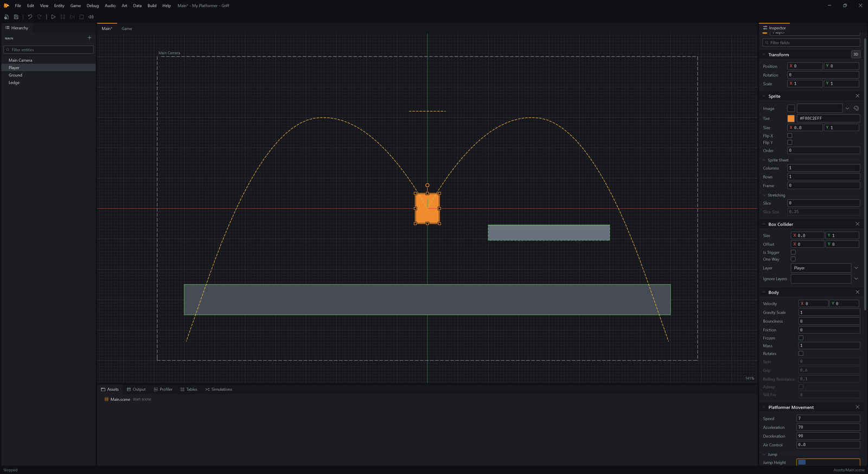868x474 pixels.
Task: Click the pause playback icon
Action: click(x=62, y=17)
